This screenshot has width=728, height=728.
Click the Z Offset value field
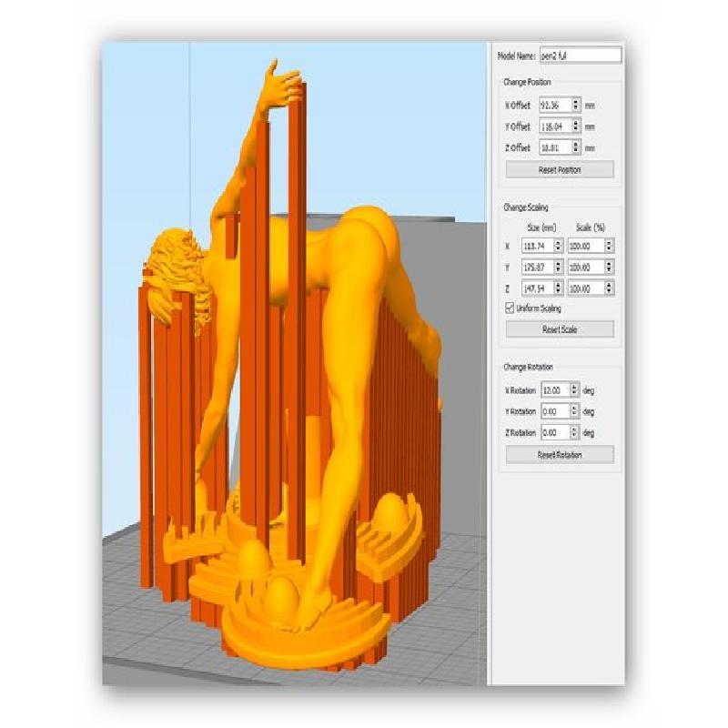pos(554,147)
